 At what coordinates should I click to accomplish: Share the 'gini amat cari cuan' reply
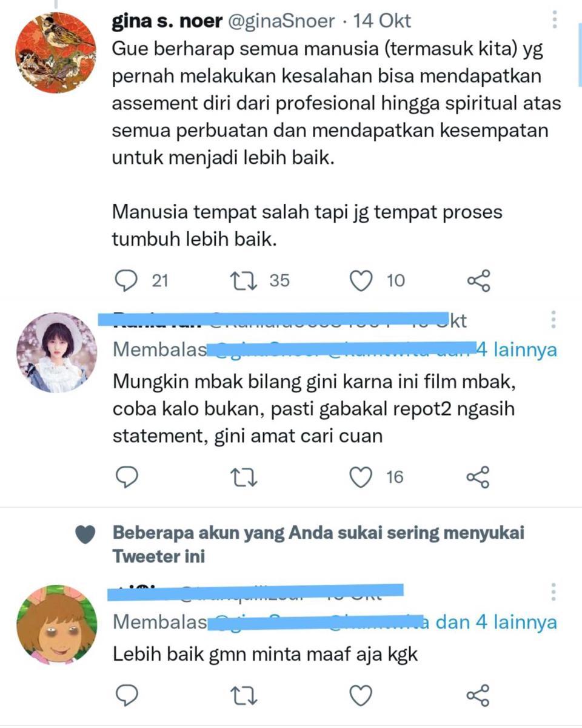[x=478, y=478]
